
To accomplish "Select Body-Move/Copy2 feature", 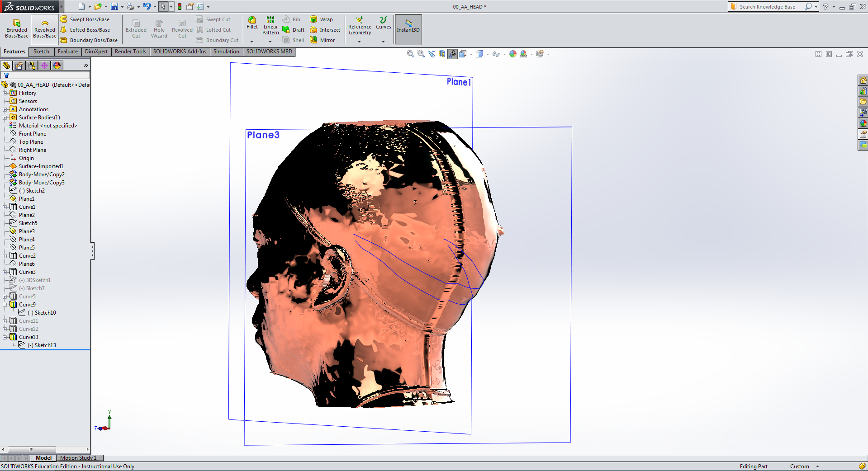I will click(42, 174).
